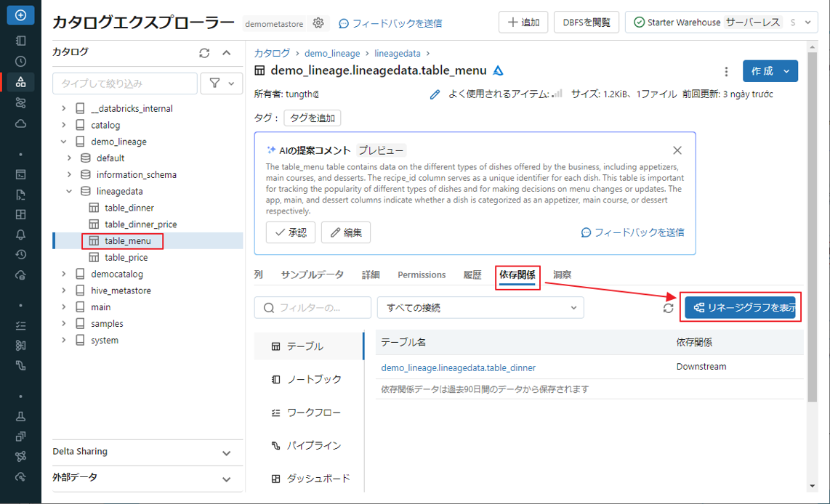The image size is (830, 504).
Task: Open the すべての接続 dropdown
Action: pos(480,308)
